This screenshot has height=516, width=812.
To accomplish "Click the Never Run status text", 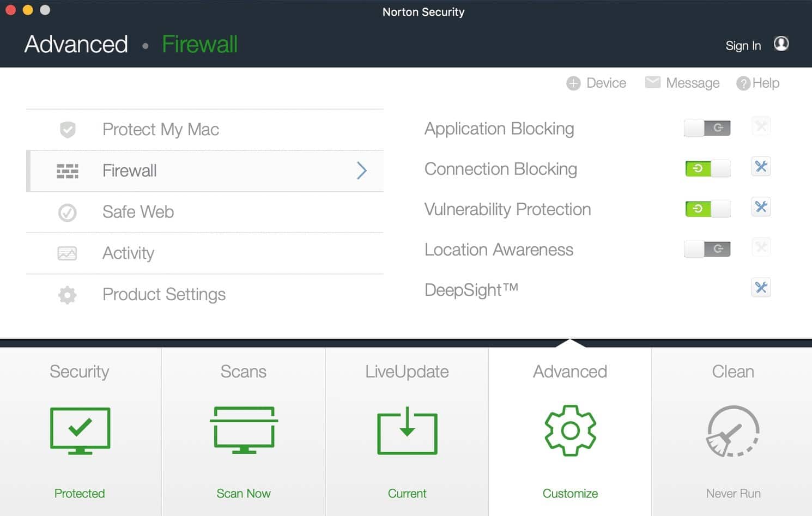I will 733,494.
